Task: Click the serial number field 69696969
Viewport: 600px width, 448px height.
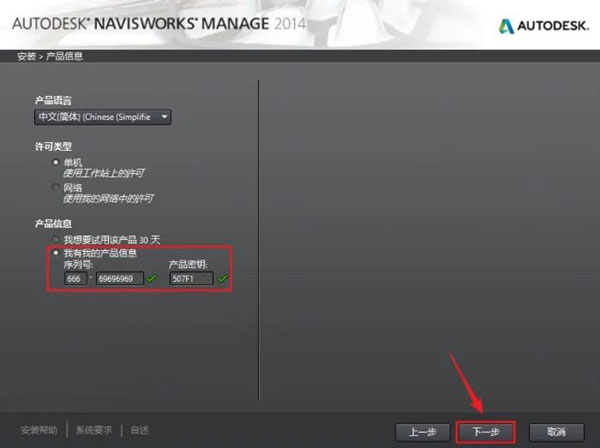Action: 120,279
